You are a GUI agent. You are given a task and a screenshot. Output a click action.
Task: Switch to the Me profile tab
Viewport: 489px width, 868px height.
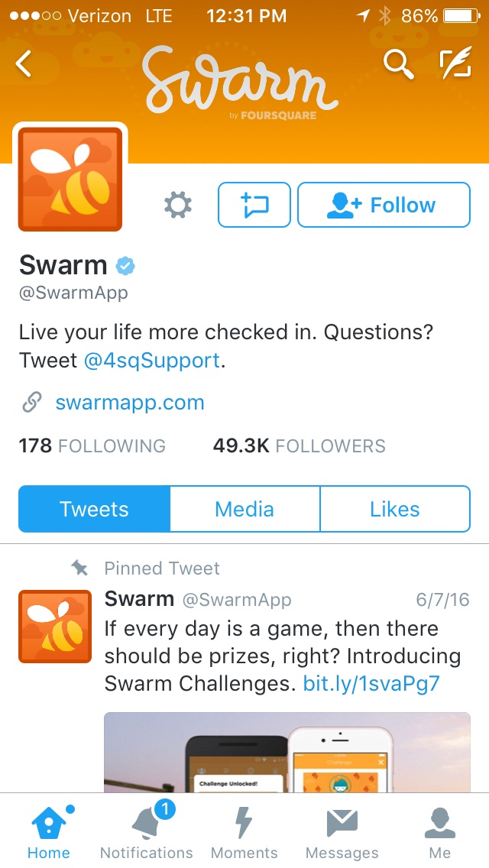click(x=440, y=832)
